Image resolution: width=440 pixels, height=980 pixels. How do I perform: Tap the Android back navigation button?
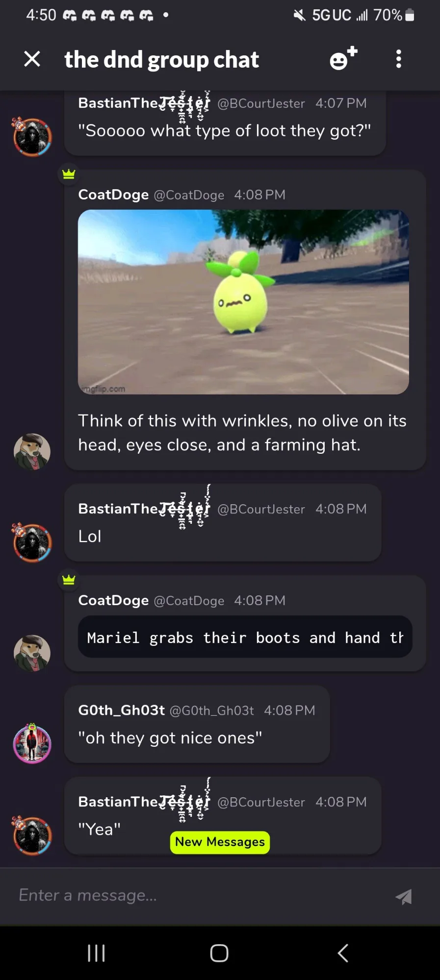pyautogui.click(x=343, y=953)
